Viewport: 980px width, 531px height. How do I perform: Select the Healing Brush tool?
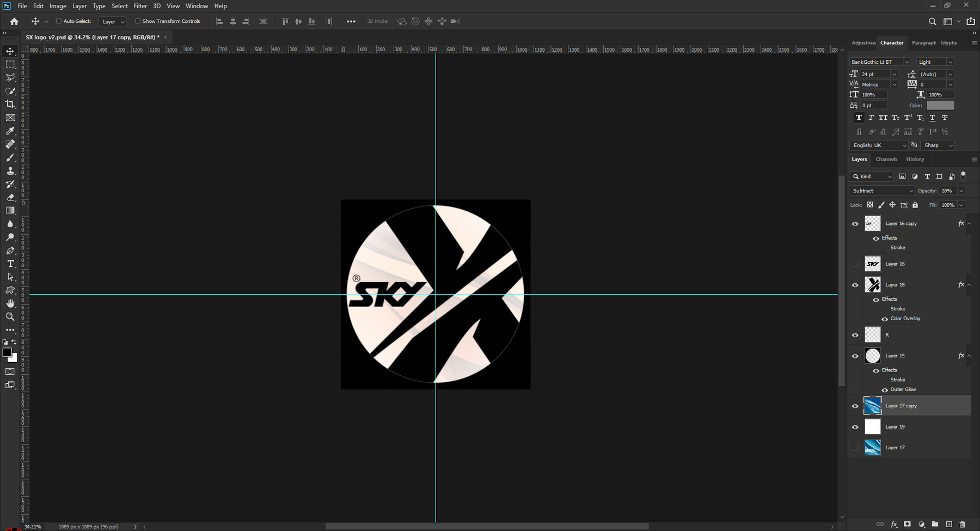point(10,144)
